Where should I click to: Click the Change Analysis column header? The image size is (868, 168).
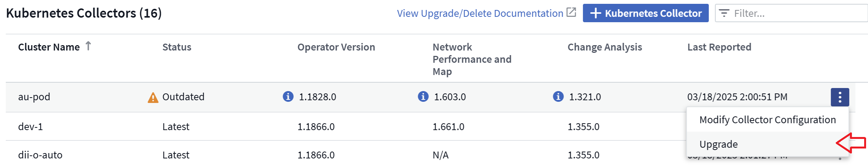pyautogui.click(x=604, y=47)
